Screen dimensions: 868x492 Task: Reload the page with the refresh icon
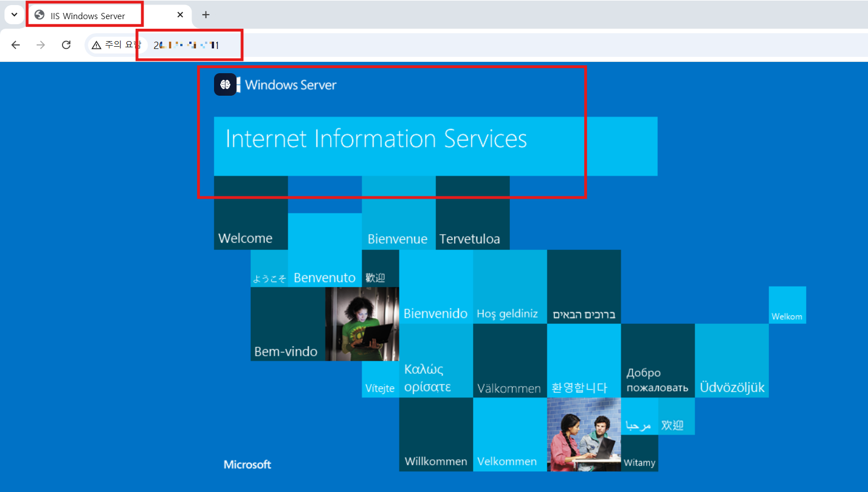point(66,45)
